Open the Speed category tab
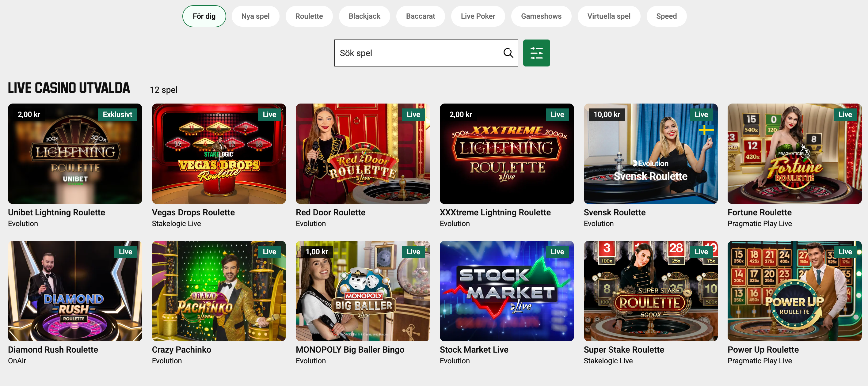868x386 pixels. [x=666, y=16]
